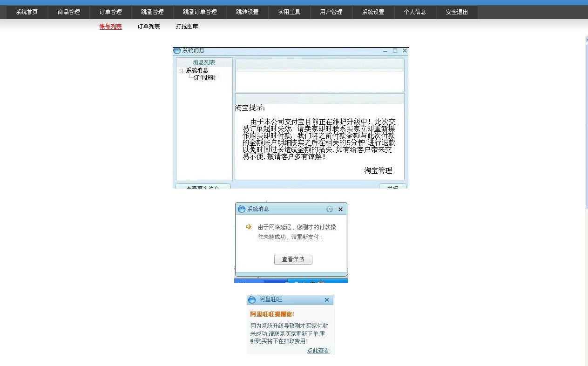Screen dimensions: 588x366
Task: Open the 订单管理 menu
Action: coord(110,12)
